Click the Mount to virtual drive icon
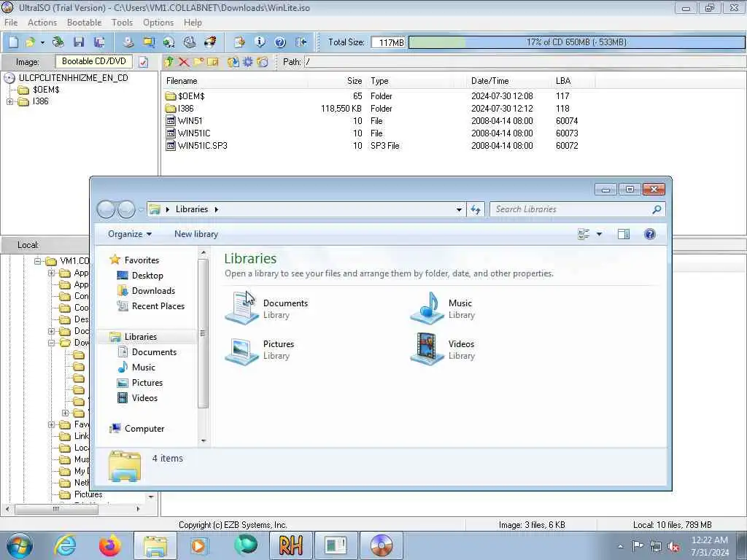Image resolution: width=747 pixels, height=560 pixels. coord(190,42)
